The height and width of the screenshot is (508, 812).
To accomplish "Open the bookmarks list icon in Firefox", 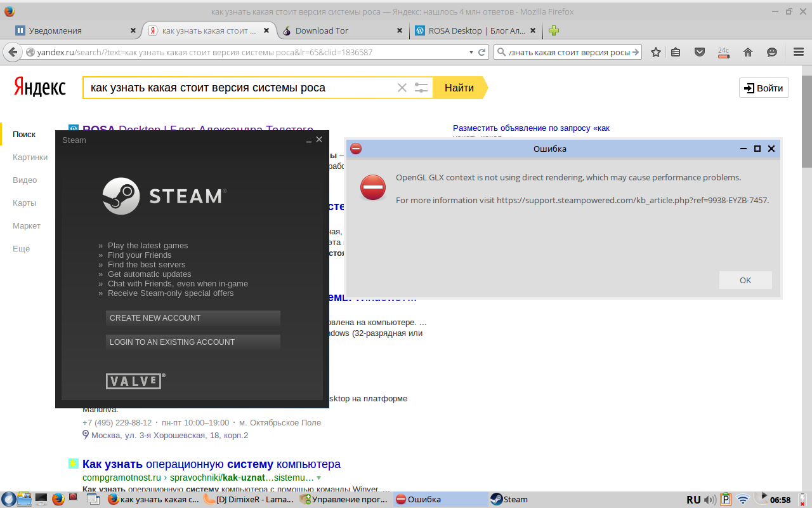I will pyautogui.click(x=676, y=52).
